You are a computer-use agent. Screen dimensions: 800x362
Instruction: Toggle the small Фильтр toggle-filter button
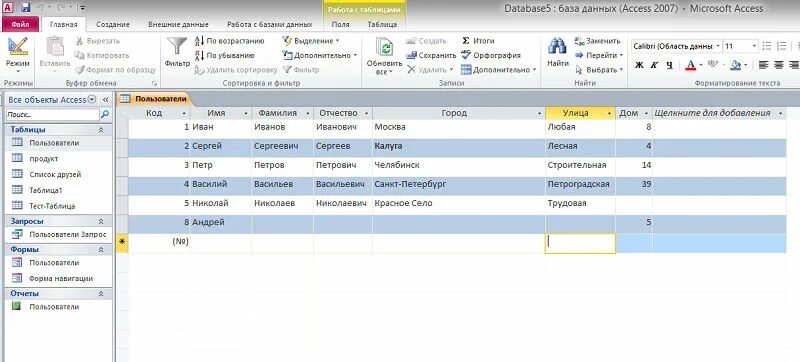pyautogui.click(x=301, y=70)
